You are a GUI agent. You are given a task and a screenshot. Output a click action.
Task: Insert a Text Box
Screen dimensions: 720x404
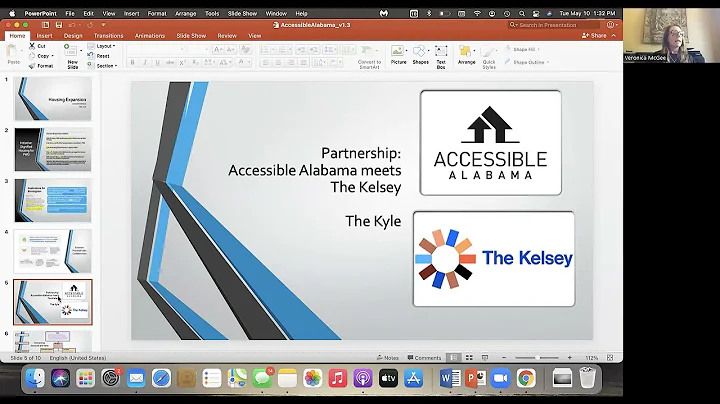point(441,57)
